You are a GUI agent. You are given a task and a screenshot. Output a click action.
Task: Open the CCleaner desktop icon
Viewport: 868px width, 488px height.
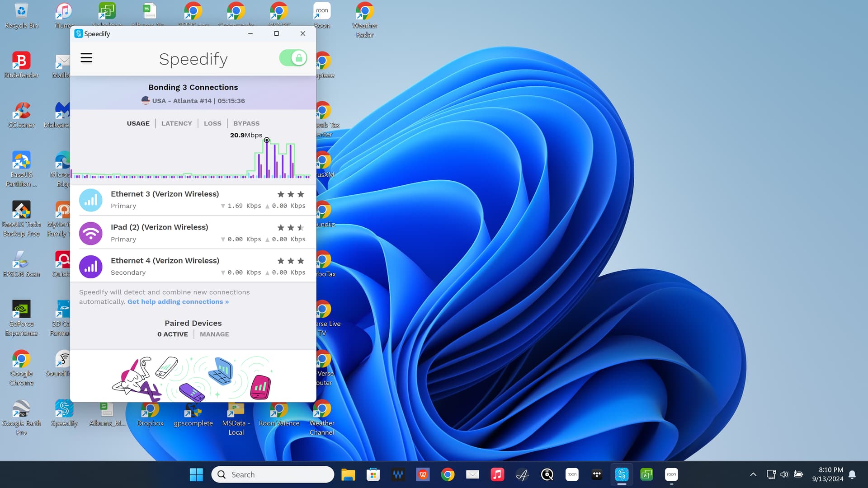click(x=21, y=115)
